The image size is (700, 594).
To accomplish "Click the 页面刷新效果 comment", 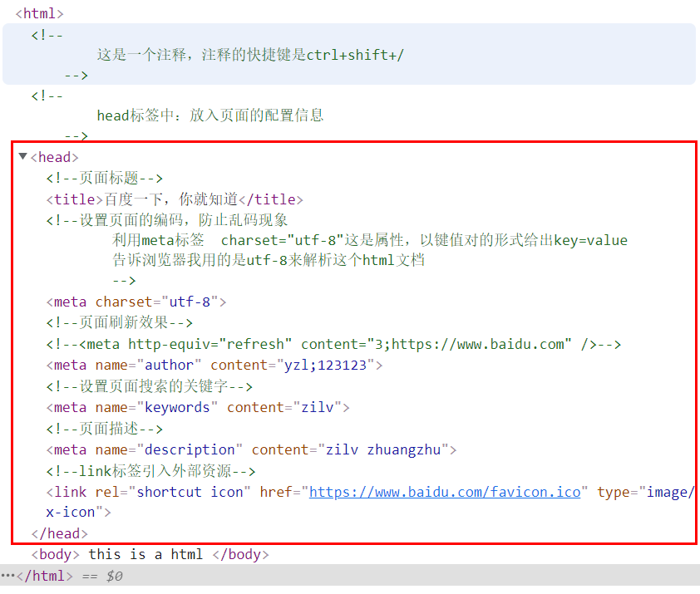I will [119, 322].
